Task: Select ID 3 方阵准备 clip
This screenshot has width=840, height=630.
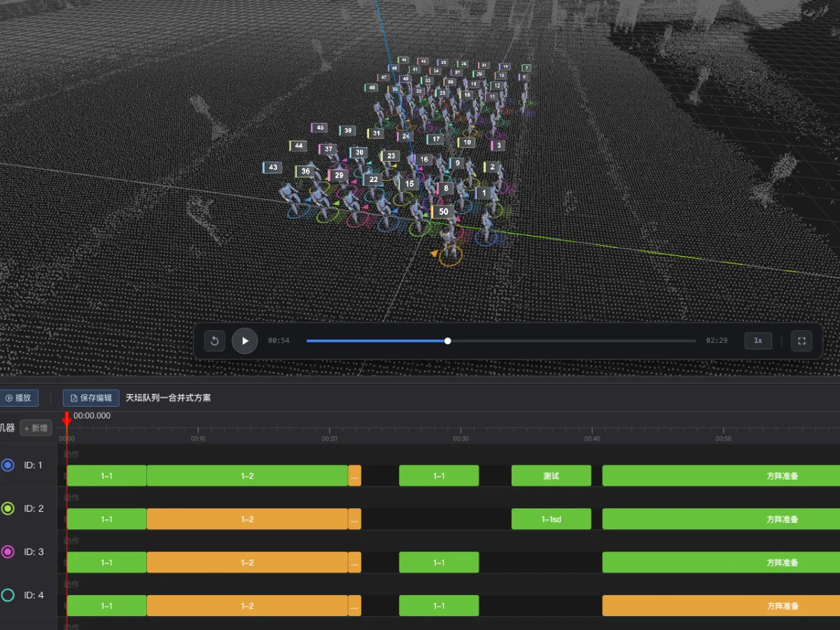Action: 721,563
